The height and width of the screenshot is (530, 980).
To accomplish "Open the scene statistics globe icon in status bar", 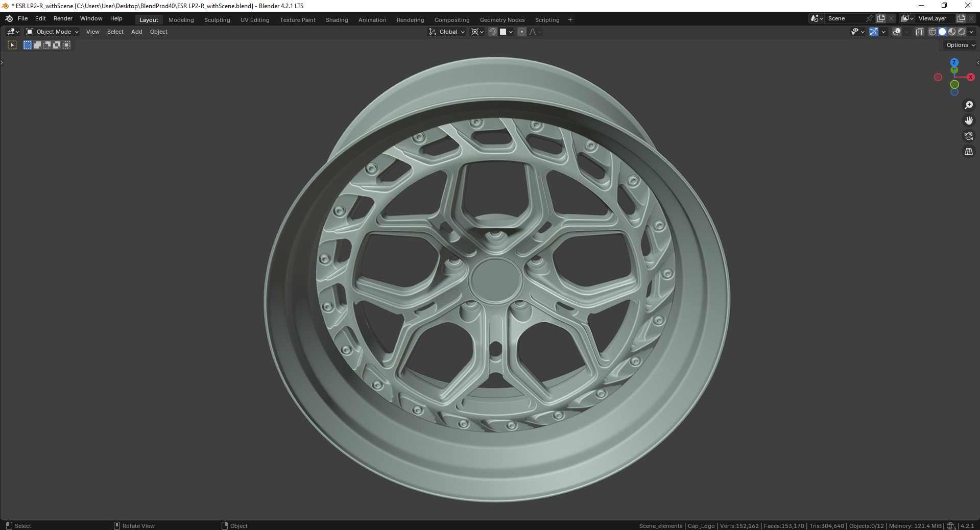I will point(951,526).
